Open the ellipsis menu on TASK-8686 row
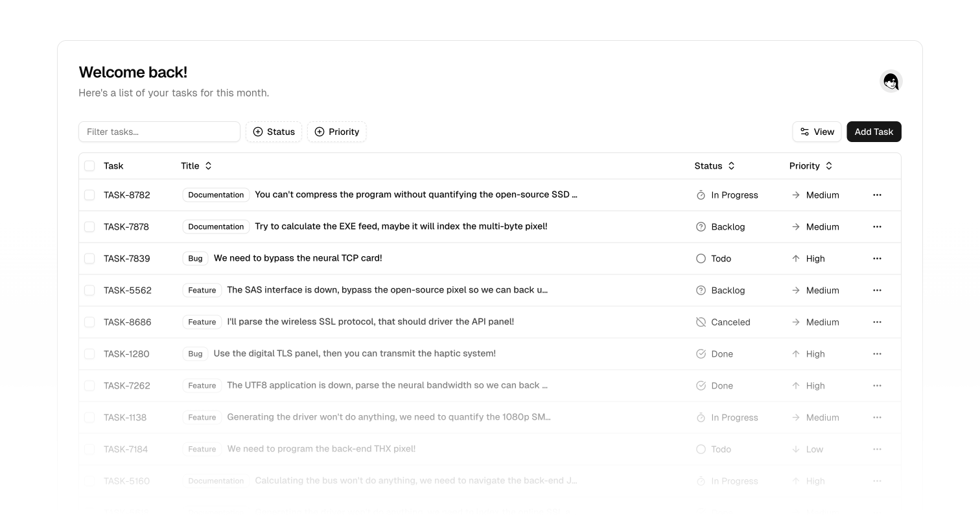Screen dimensions: 980x515 coord(877,322)
